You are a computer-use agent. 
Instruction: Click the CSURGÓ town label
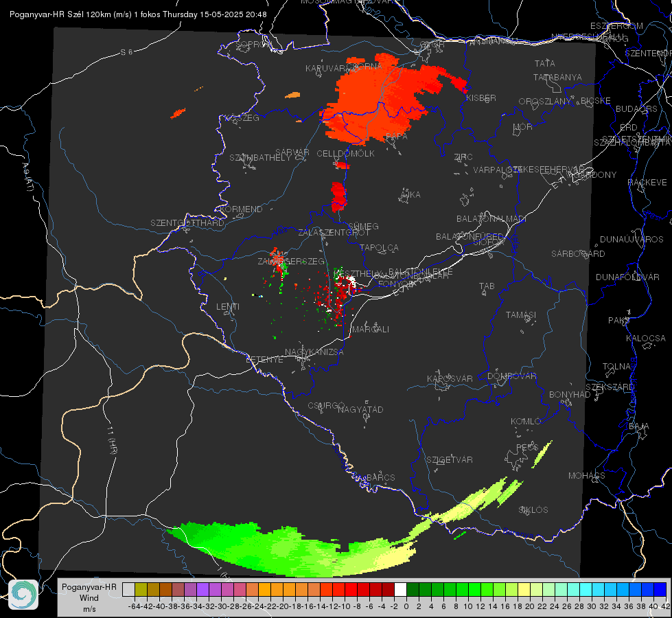click(x=326, y=406)
